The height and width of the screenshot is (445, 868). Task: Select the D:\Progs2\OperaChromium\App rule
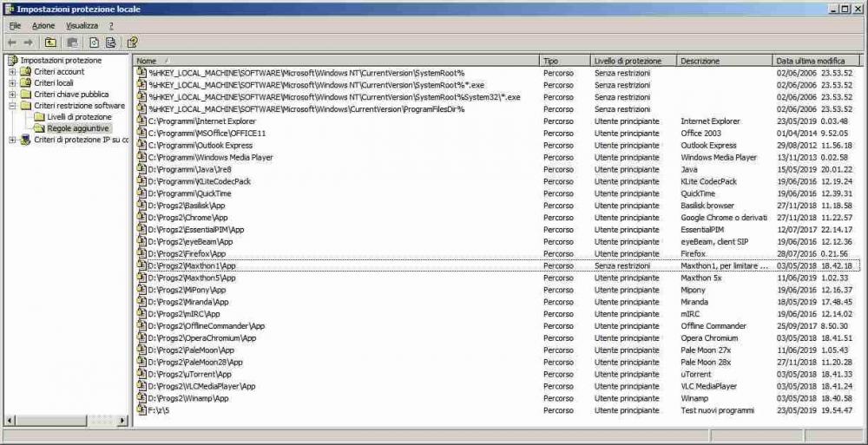coord(202,337)
